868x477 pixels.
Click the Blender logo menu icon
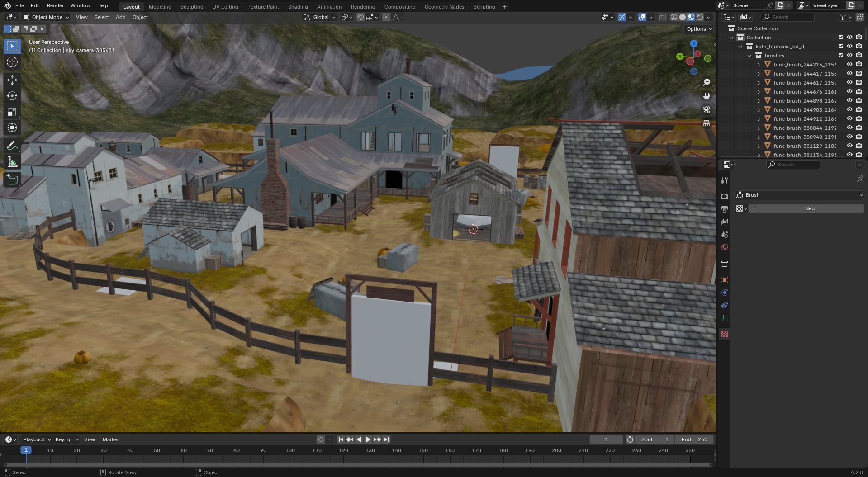click(7, 5)
